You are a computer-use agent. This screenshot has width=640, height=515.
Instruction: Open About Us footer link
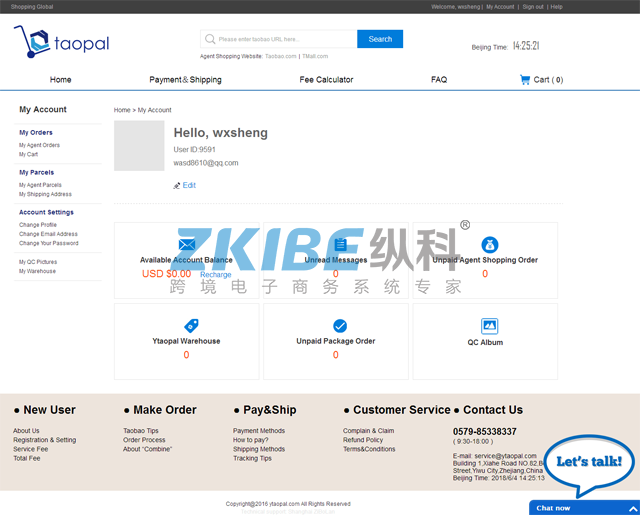coord(26,431)
